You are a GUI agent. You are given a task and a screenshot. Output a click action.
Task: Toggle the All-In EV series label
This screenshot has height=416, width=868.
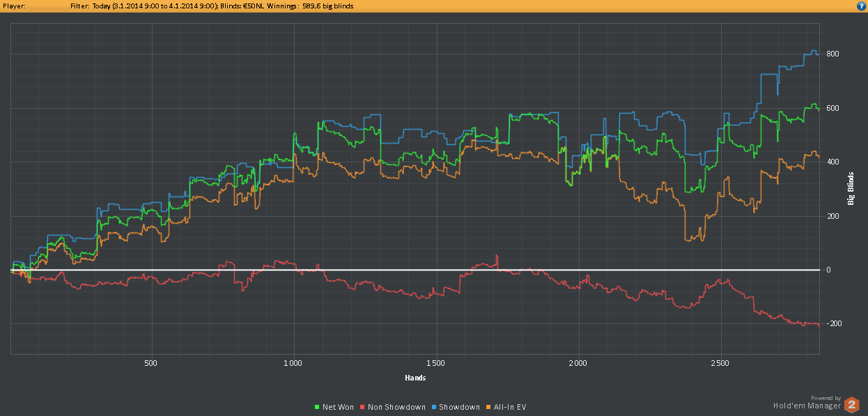click(x=510, y=407)
